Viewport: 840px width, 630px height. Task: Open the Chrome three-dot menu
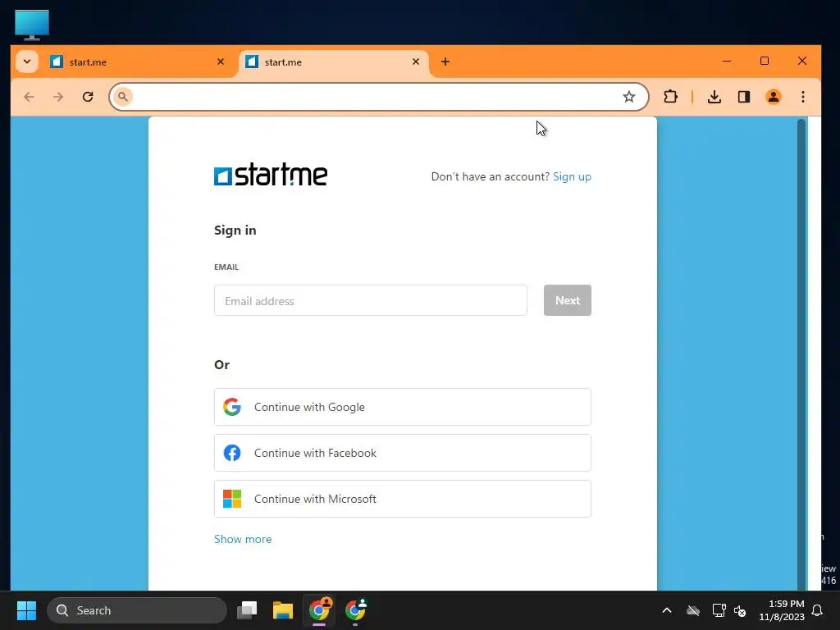point(802,97)
